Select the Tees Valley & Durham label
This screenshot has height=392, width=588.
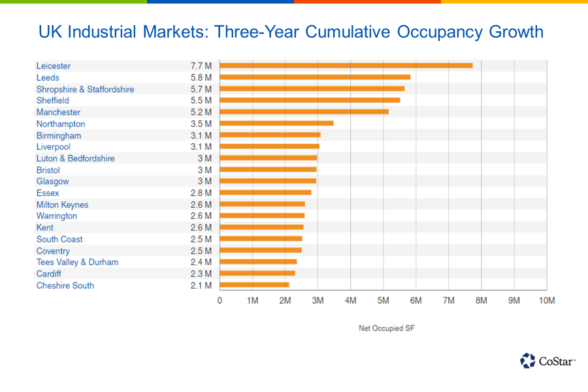click(76, 261)
